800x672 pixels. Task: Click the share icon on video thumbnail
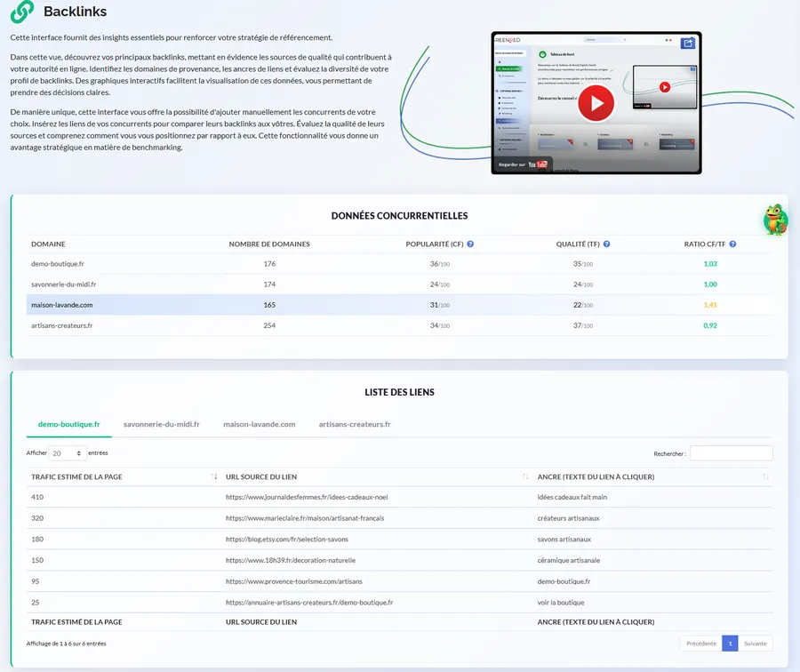click(688, 44)
